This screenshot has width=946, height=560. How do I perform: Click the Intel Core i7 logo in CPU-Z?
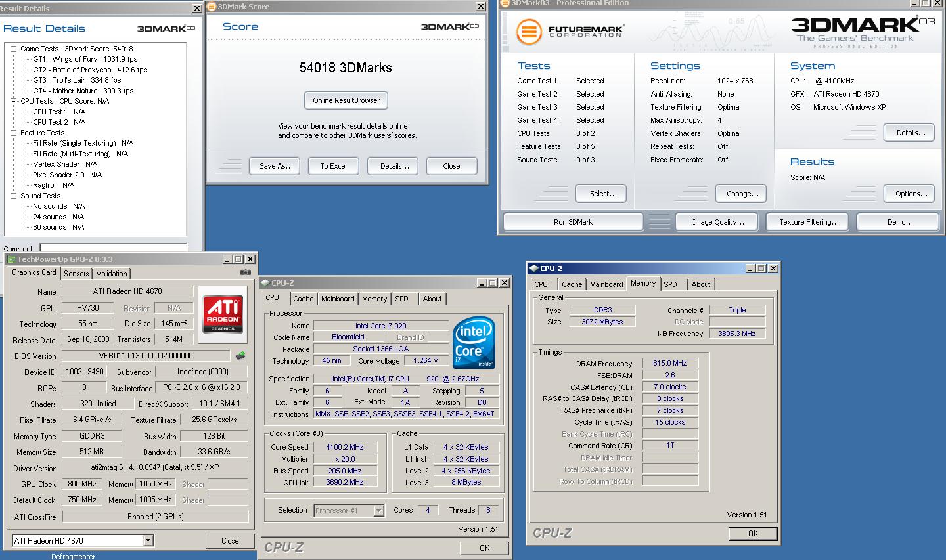[x=473, y=343]
